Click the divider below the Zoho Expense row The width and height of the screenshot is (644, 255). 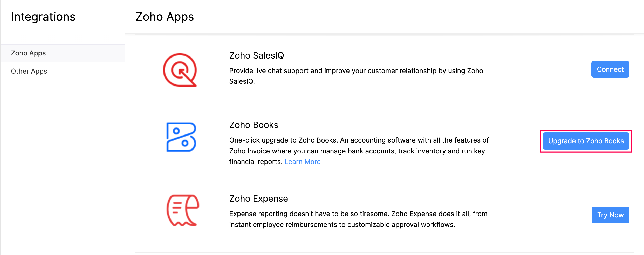[384, 252]
